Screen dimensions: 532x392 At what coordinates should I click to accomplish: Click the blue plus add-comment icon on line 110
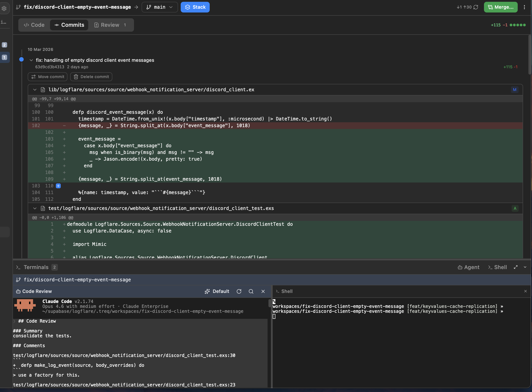58,186
